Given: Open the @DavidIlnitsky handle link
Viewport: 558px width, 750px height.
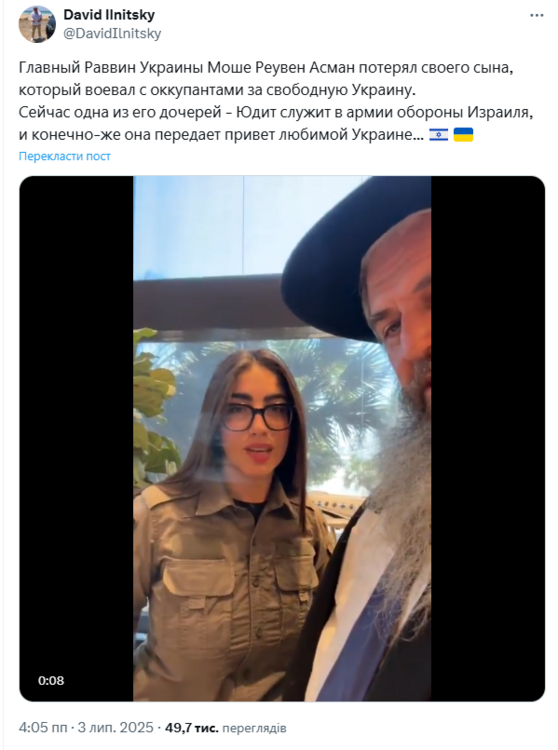Looking at the screenshot, I should click(112, 33).
